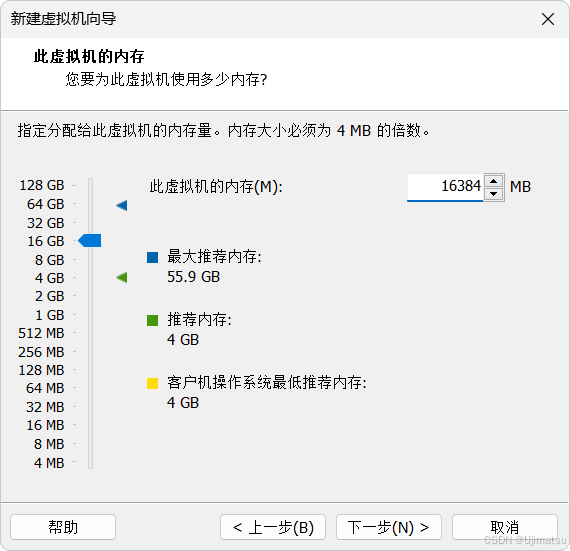Open help via 帮助 button
The width and height of the screenshot is (570, 551).
(x=63, y=527)
